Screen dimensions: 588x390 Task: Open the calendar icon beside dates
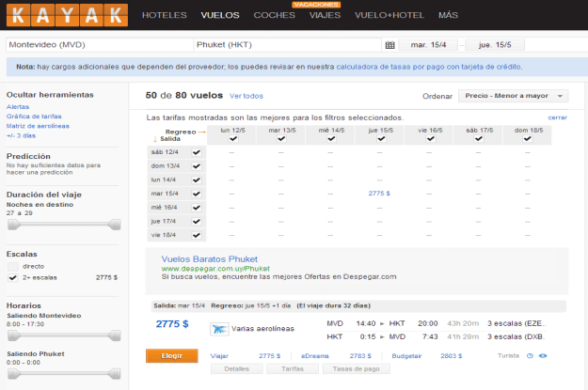pyautogui.click(x=390, y=45)
